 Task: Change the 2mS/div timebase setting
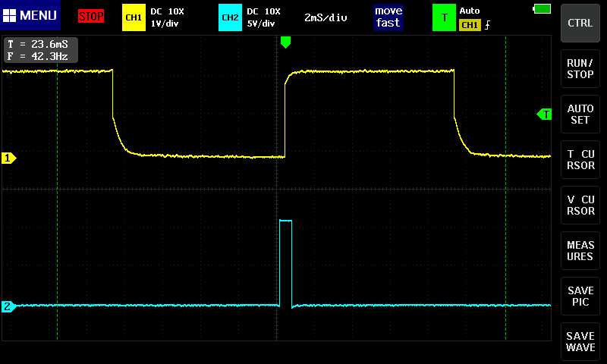(x=326, y=17)
